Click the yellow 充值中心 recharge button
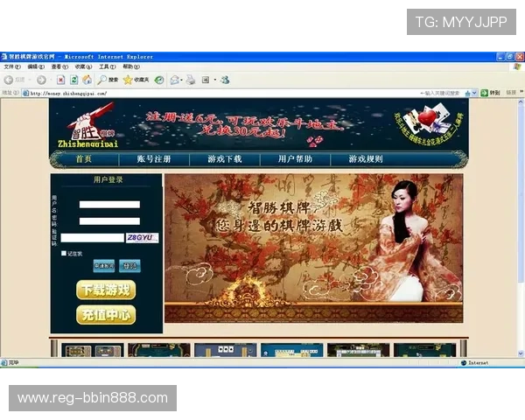Image resolution: width=525 pixels, height=420 pixels. pos(106,314)
